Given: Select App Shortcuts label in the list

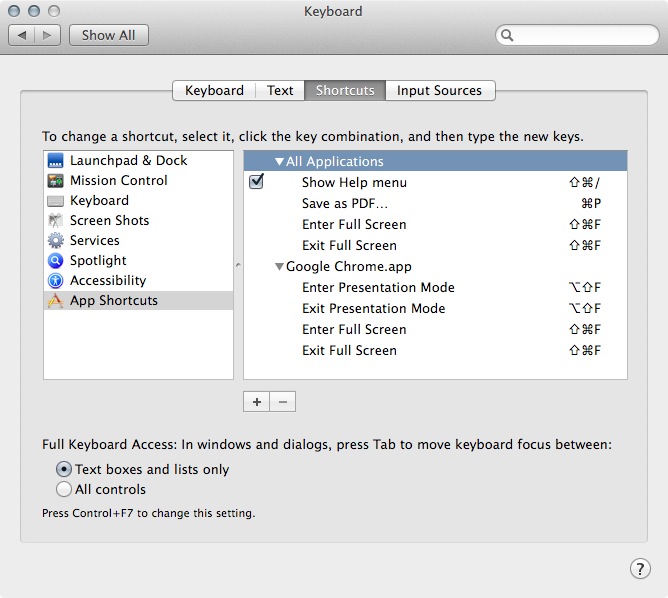Looking at the screenshot, I should click(114, 300).
